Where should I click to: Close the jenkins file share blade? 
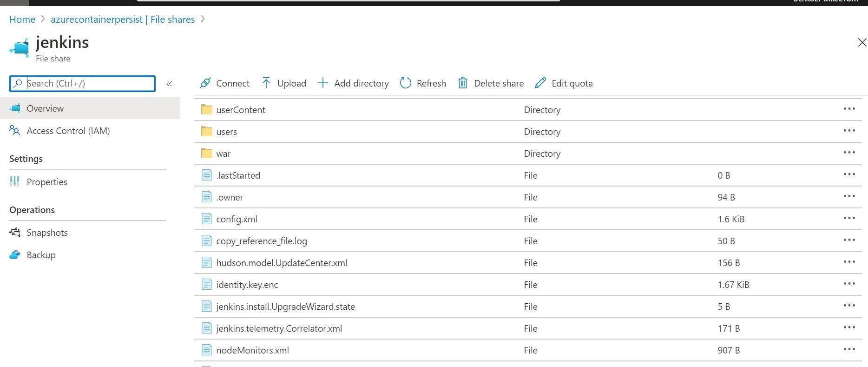pyautogui.click(x=862, y=42)
